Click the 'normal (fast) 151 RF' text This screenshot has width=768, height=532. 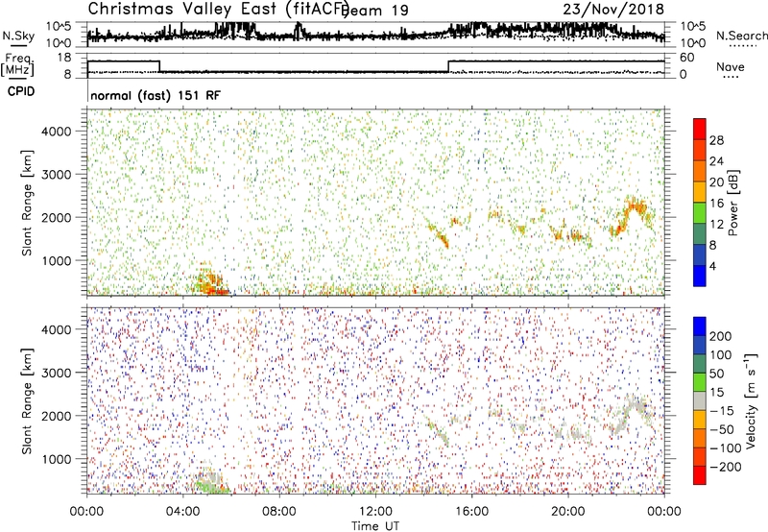coord(156,95)
